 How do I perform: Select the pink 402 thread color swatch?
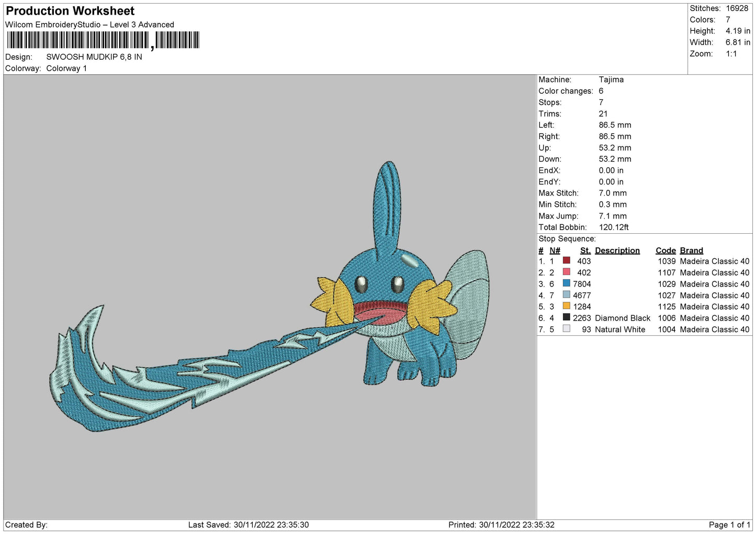point(566,272)
